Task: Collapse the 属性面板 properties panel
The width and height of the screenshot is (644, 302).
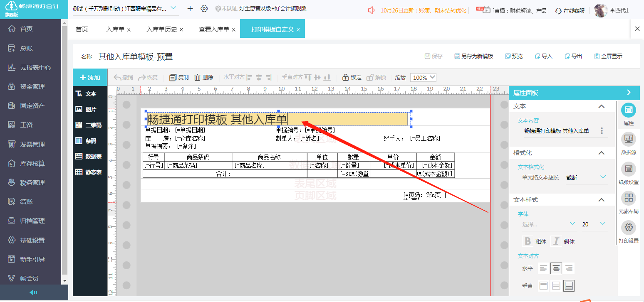Action: 629,93
